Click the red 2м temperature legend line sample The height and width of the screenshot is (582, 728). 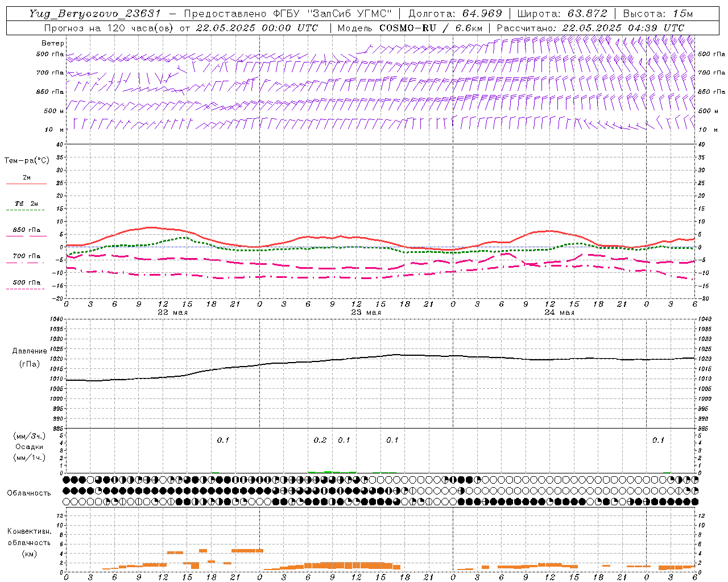coord(26,184)
